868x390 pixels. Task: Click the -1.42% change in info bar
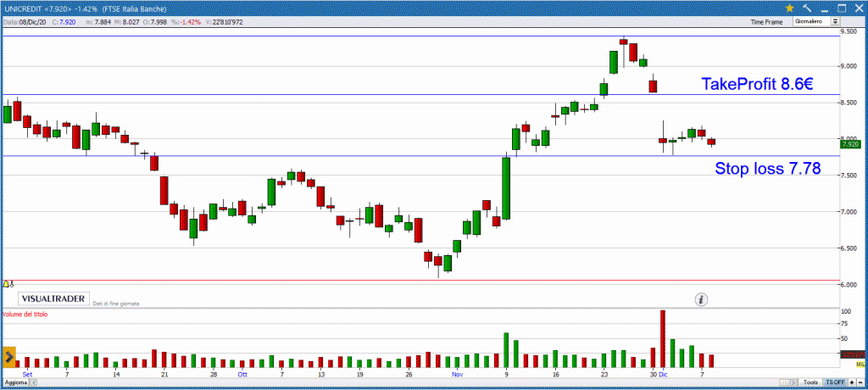pos(186,22)
